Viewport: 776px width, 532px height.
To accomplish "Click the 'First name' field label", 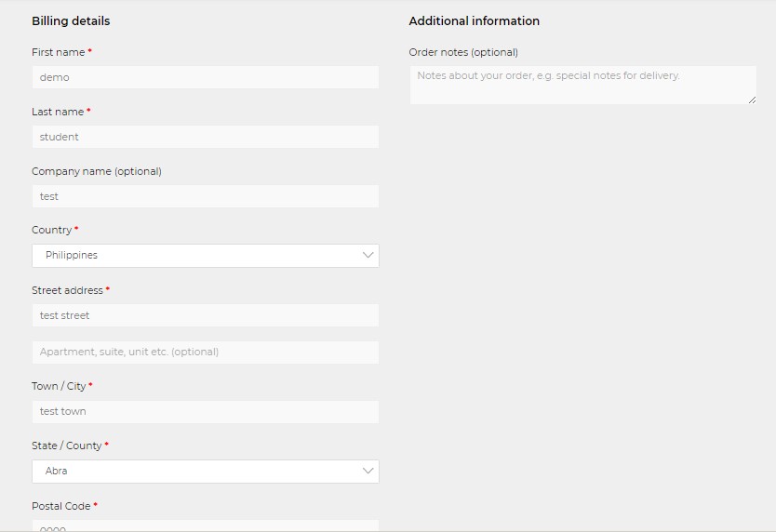I will [x=58, y=52].
